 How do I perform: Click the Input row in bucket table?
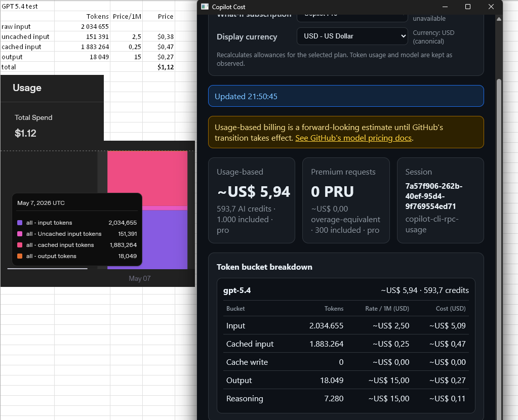point(346,325)
